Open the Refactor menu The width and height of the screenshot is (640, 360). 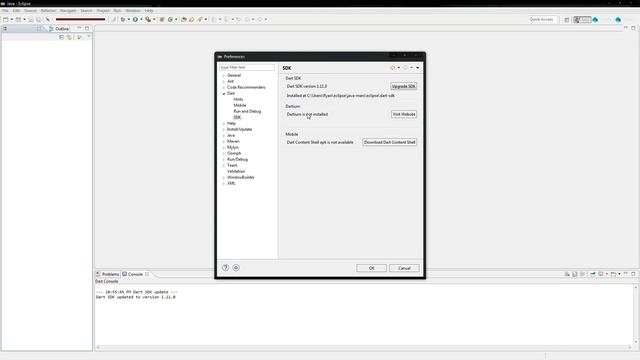click(48, 11)
